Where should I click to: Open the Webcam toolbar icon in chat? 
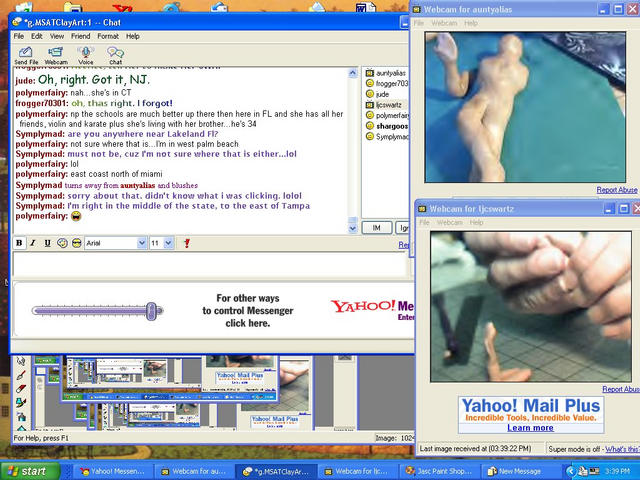pos(56,56)
